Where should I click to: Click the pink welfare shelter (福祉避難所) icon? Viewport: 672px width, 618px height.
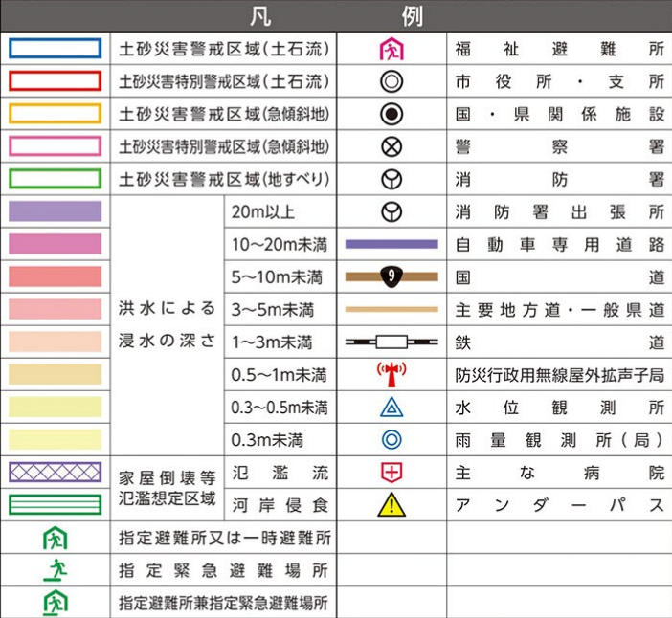tap(391, 49)
